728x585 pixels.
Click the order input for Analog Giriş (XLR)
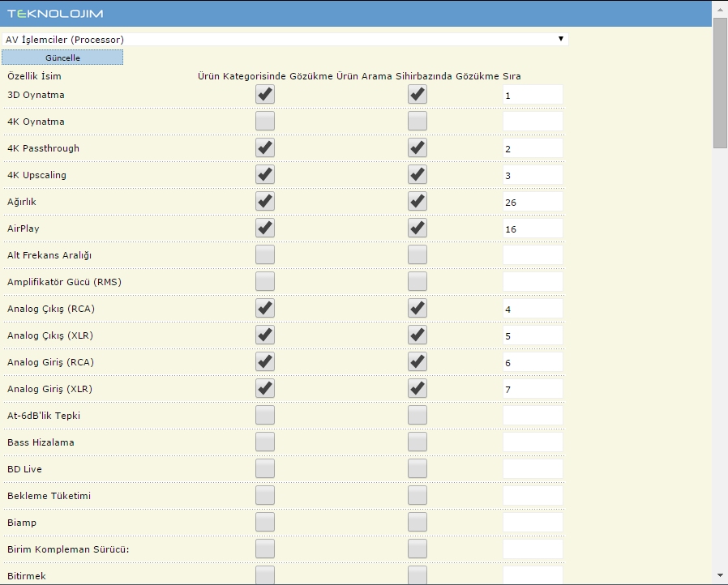(x=533, y=389)
